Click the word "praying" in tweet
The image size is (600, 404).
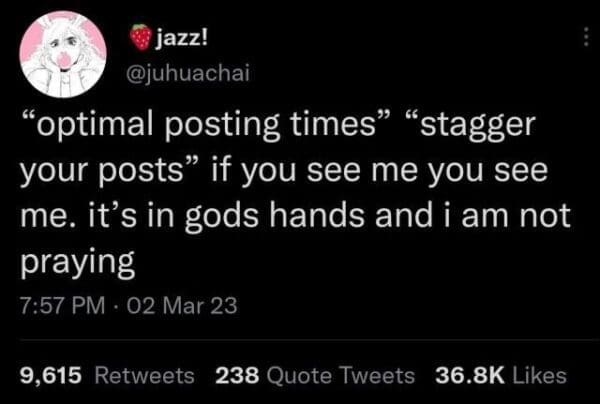pos(78,264)
